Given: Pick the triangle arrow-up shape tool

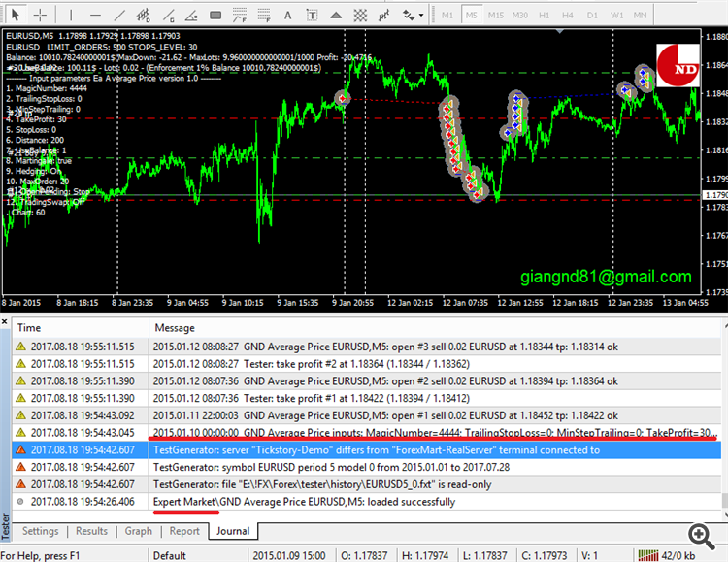Looking at the screenshot, I should click(336, 16).
